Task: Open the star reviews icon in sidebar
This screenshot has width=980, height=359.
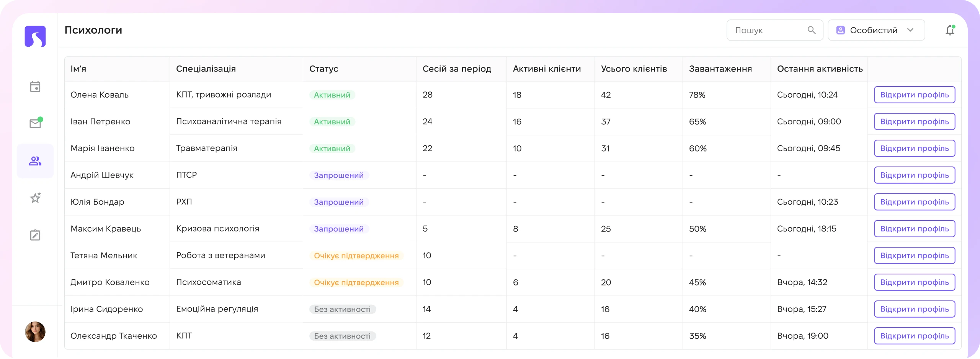Action: coord(35,198)
